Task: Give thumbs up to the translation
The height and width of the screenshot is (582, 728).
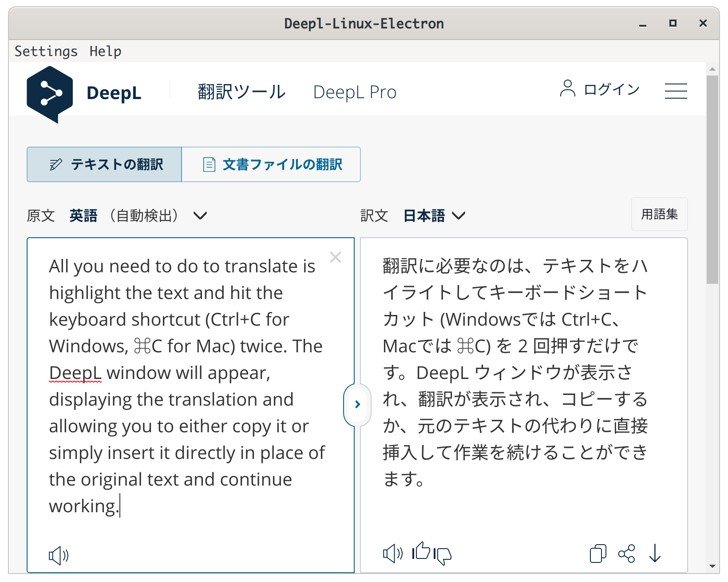Action: [x=421, y=550]
